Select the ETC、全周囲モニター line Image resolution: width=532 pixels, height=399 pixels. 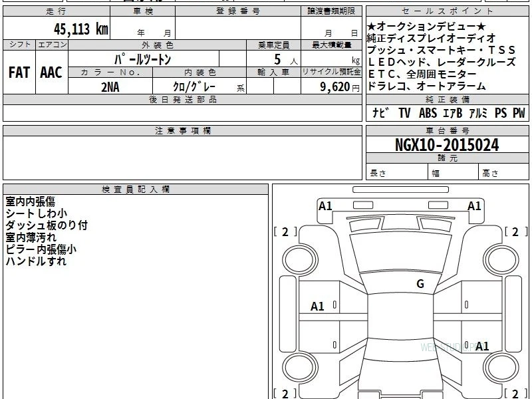(422, 74)
